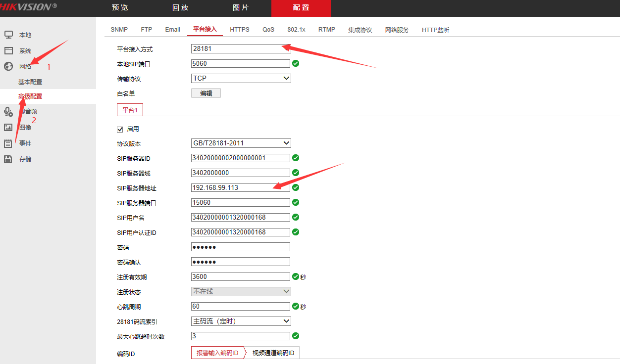
Task: Open the 回放 top menu
Action: 180,8
